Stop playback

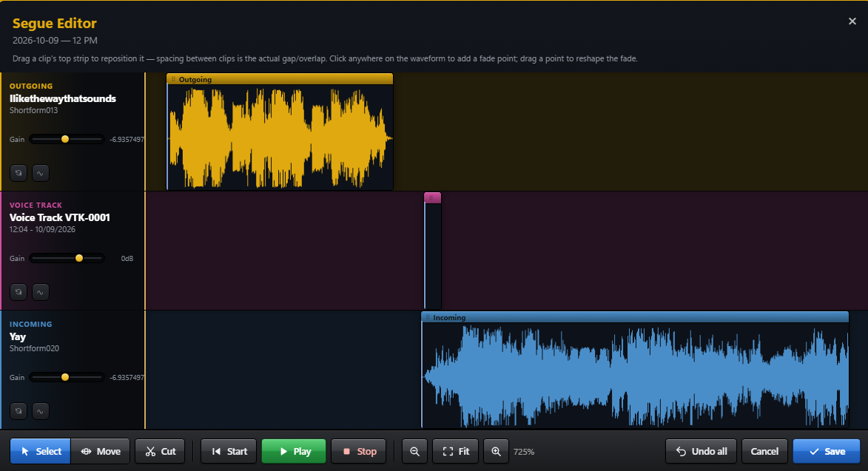[359, 451]
